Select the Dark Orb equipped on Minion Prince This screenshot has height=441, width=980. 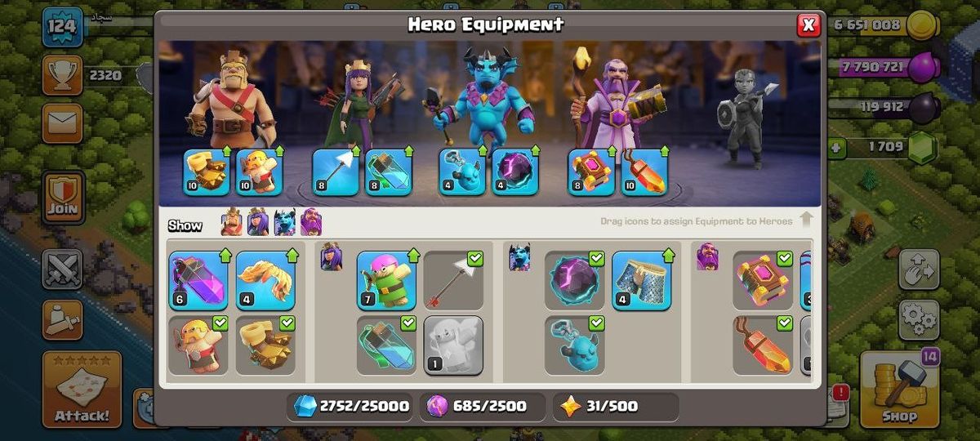pos(514,171)
